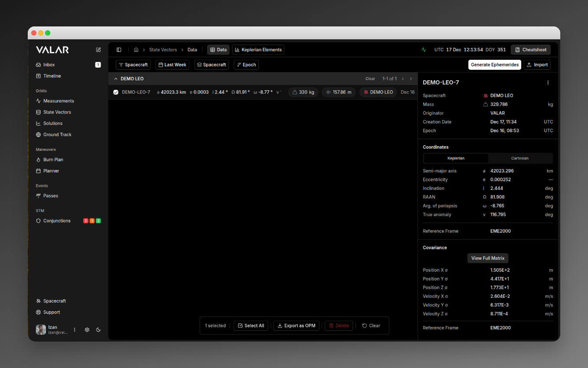This screenshot has height=368, width=588.
Task: Go to Measurements under Orbits
Action: (x=59, y=101)
